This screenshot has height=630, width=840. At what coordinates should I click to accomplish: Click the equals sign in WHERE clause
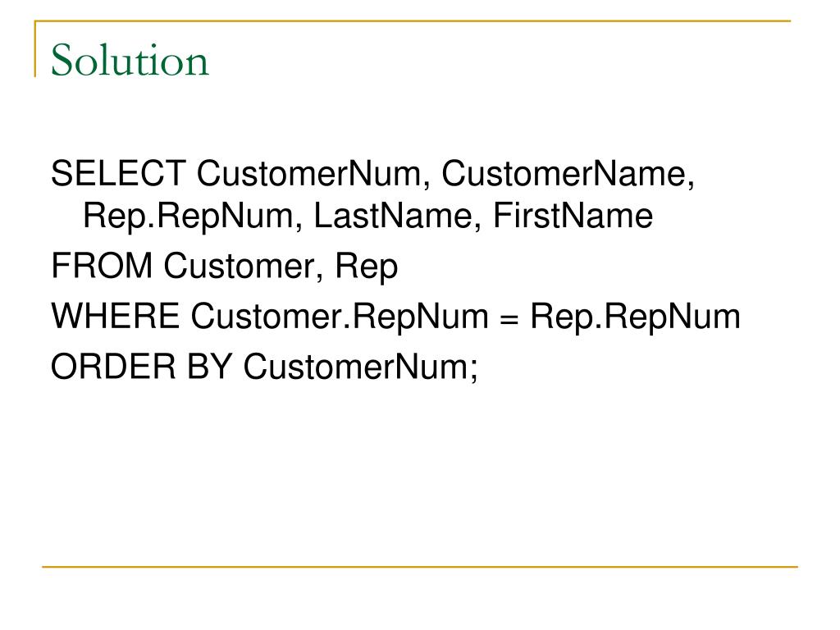point(509,320)
